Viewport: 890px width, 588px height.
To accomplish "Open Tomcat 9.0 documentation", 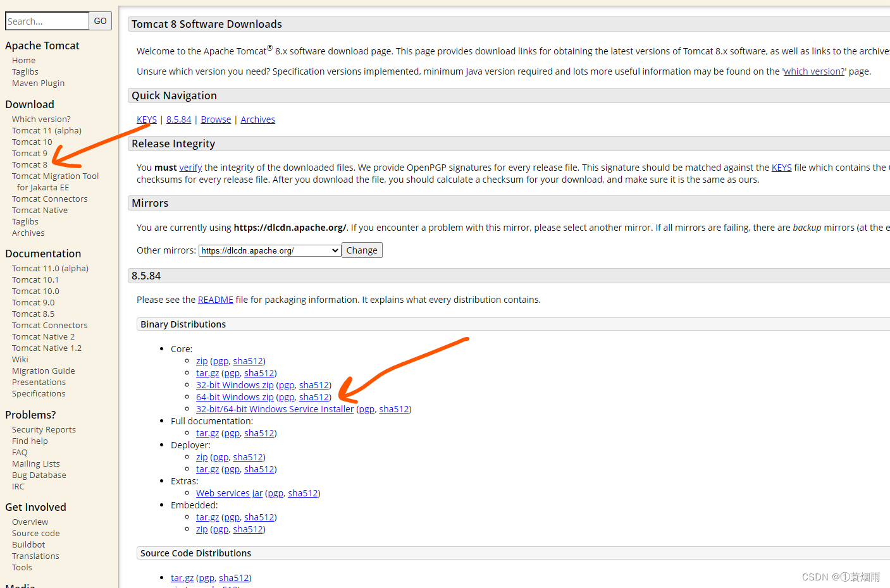I will coord(33,303).
